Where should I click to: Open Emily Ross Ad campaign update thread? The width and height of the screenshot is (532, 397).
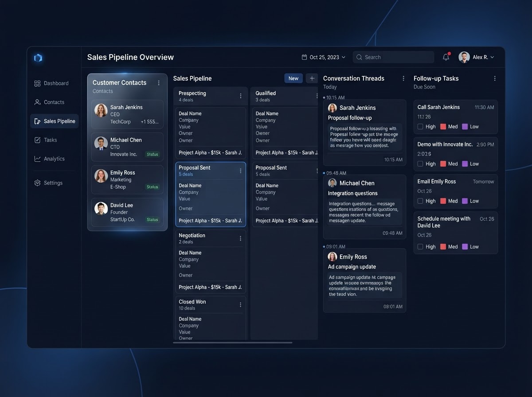coord(365,280)
